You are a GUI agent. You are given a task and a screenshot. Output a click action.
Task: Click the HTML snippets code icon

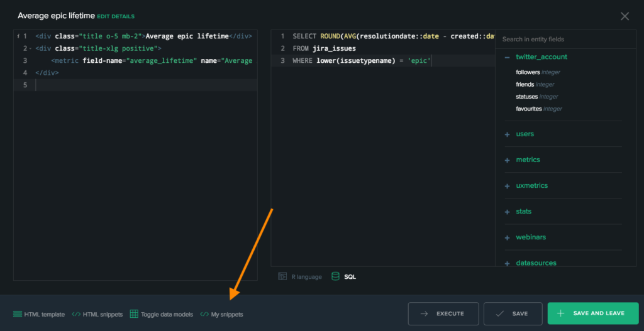click(x=76, y=314)
